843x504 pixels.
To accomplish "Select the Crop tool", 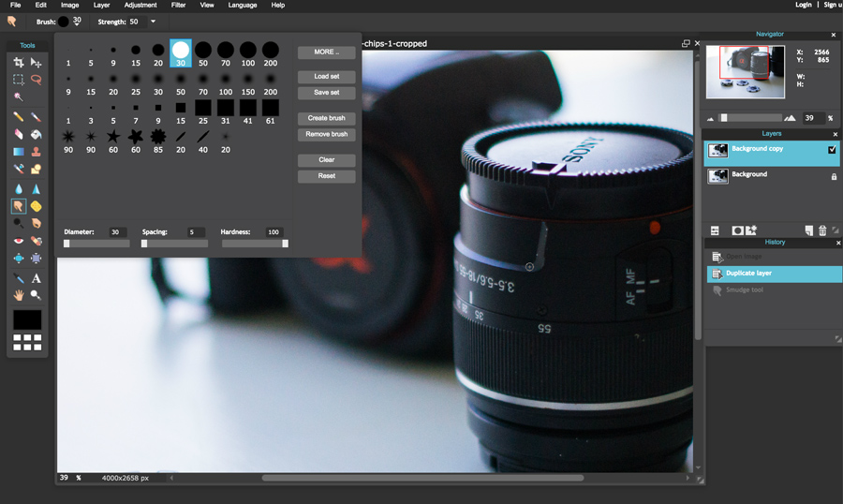I will point(19,63).
